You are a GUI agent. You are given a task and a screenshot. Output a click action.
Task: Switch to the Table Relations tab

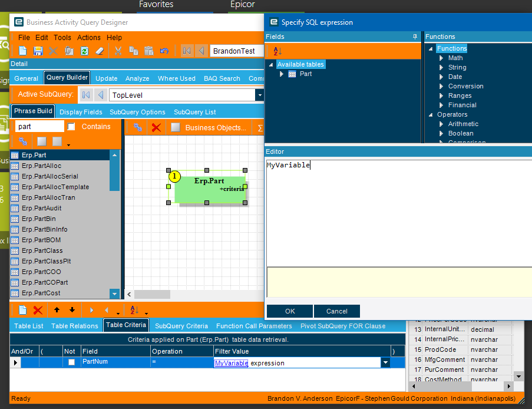pyautogui.click(x=75, y=326)
